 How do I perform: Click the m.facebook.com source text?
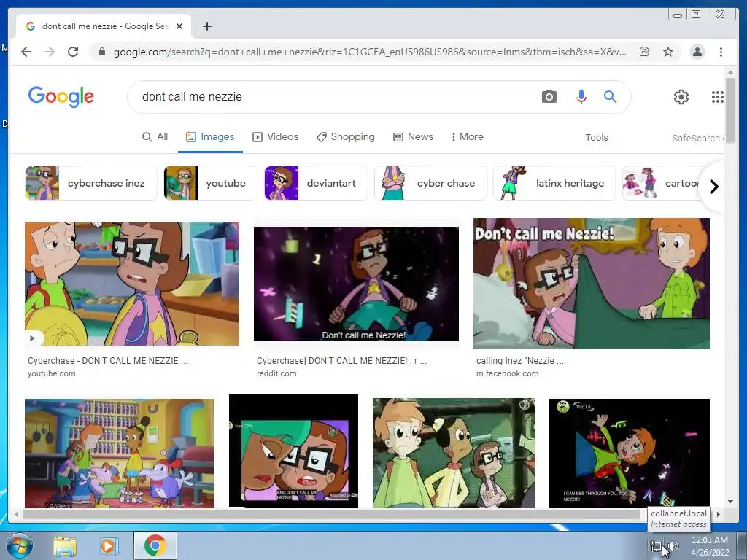coord(508,374)
